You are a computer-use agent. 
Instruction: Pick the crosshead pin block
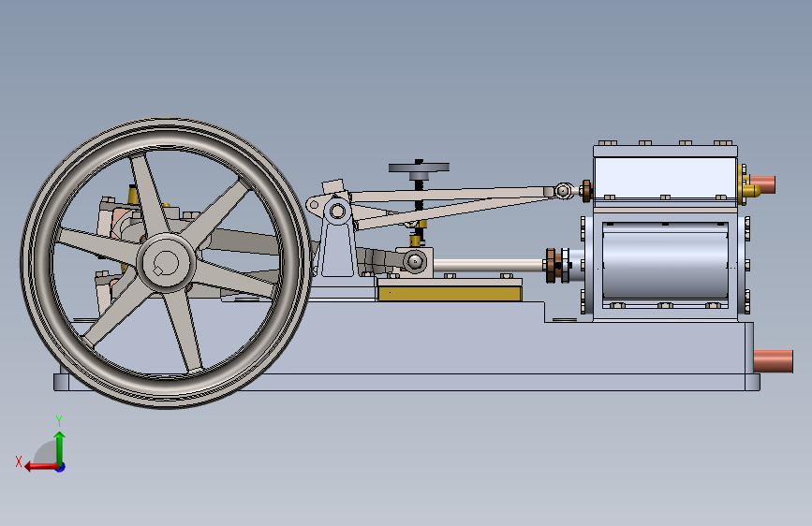415,261
